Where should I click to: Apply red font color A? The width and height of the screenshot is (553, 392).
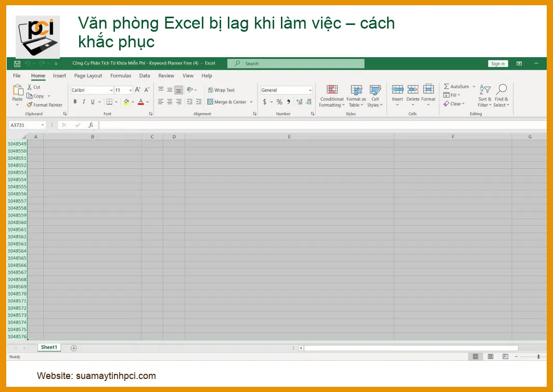pos(141,101)
